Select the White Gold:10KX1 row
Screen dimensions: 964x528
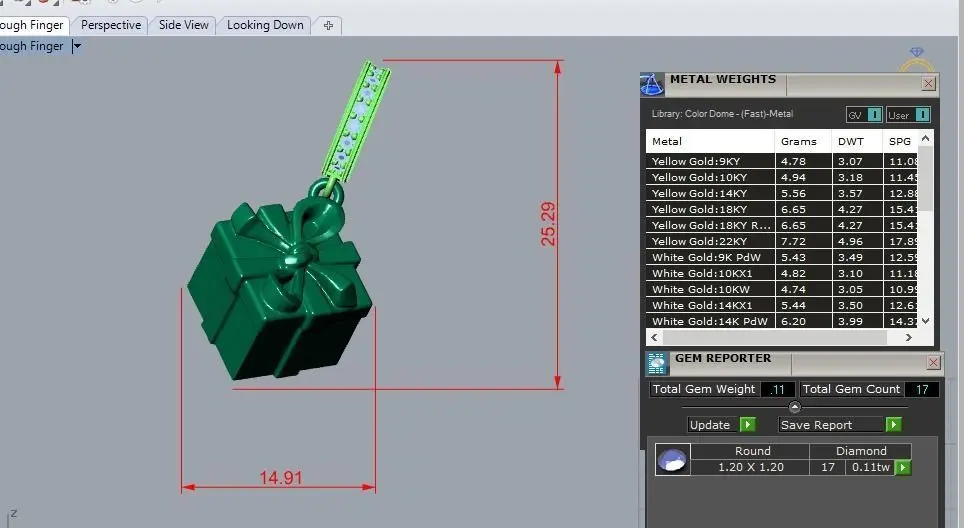tap(781, 274)
